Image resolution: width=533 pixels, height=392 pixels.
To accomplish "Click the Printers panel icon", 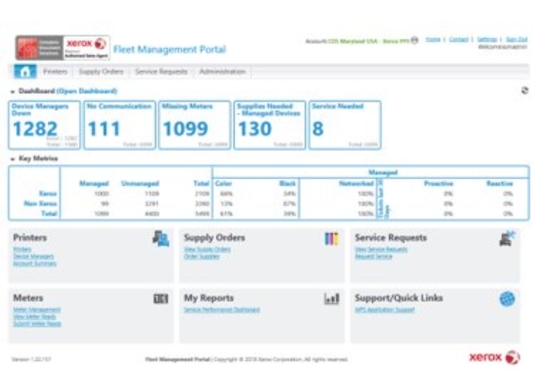I will point(161,238).
